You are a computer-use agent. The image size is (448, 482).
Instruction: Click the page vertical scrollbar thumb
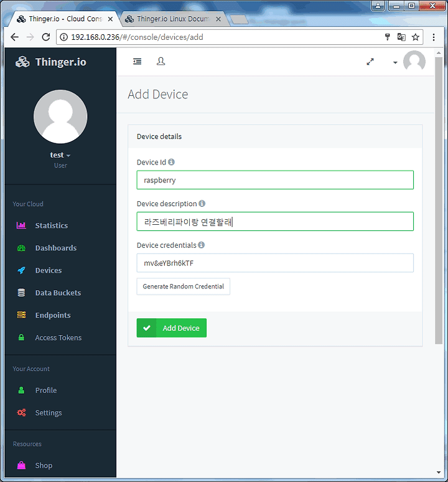pos(439,201)
